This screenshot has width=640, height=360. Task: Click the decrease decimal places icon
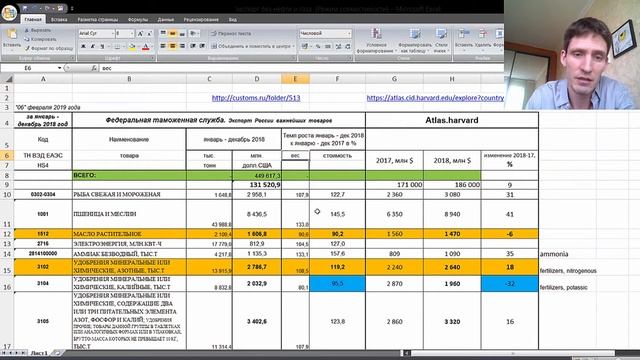(x=347, y=47)
